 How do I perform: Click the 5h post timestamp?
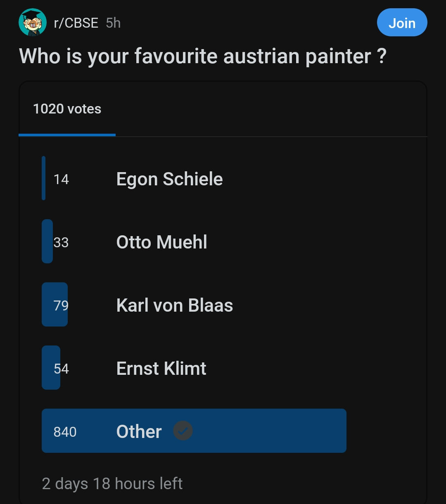113,23
